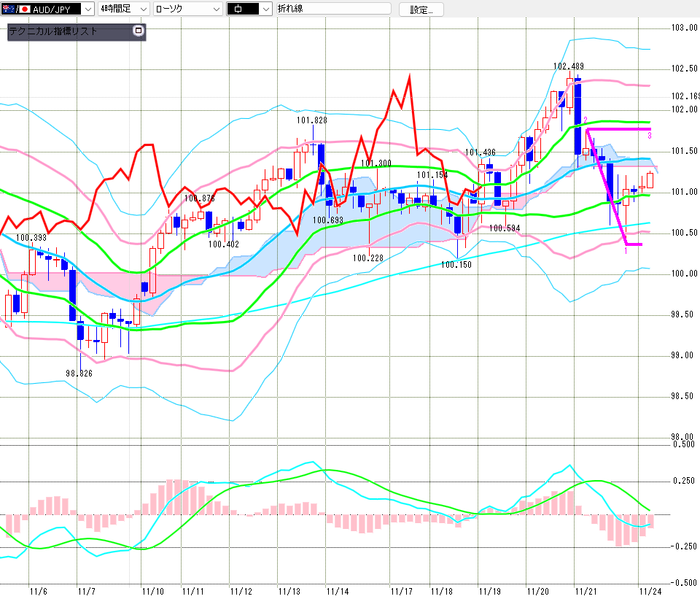This screenshot has width=700, height=599.
Task: Click the 11/14 date on the time axis
Action: click(337, 590)
